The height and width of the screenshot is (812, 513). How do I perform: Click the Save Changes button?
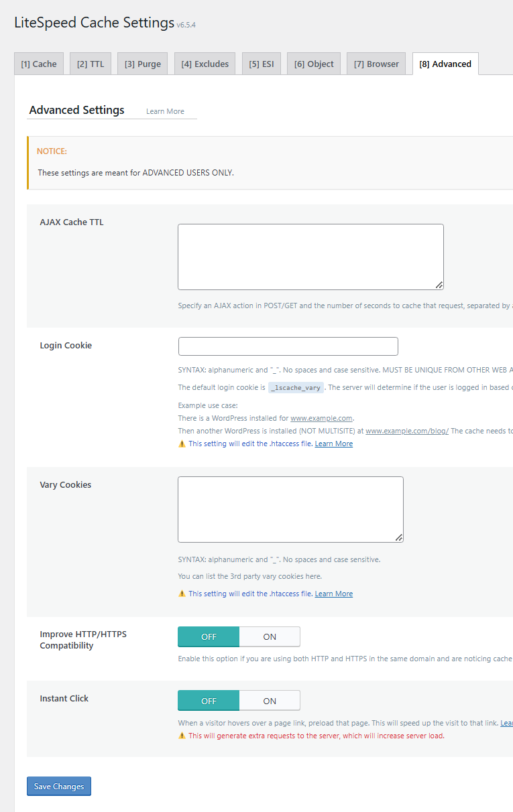pyautogui.click(x=59, y=787)
